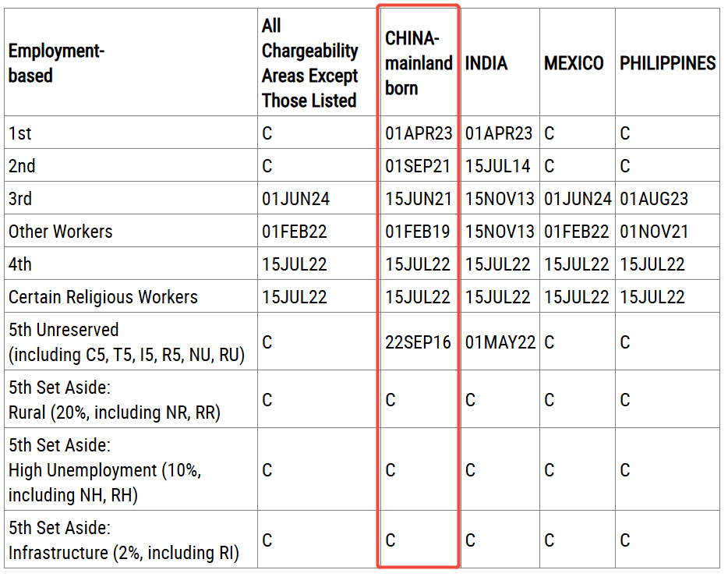
Task: Click the Other Workers row label
Action: click(x=61, y=232)
